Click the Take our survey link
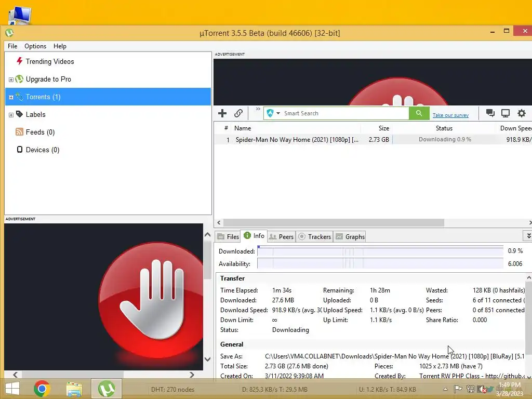Image resolution: width=532 pixels, height=399 pixels. coord(450,115)
